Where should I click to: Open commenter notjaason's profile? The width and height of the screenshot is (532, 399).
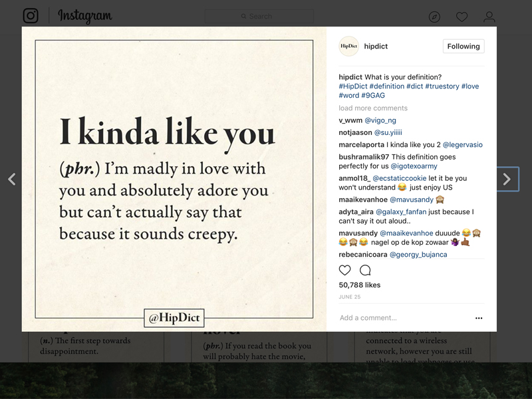coord(355,132)
